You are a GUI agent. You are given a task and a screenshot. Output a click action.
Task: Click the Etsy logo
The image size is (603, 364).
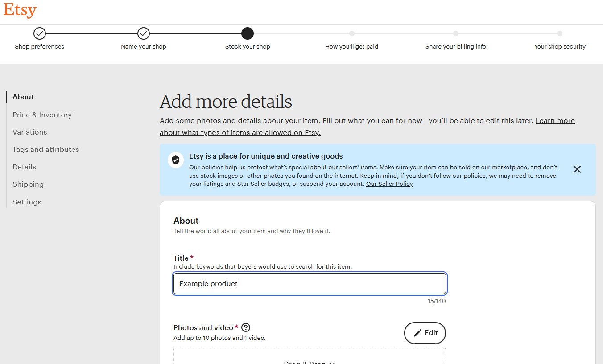click(20, 10)
